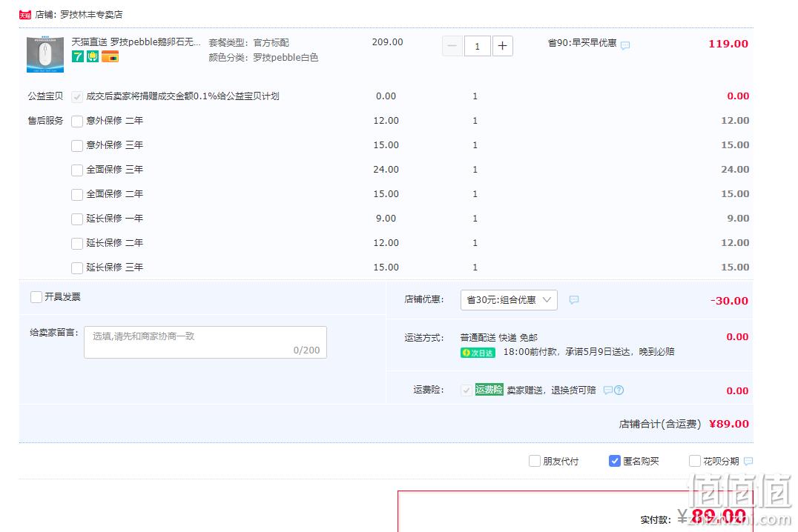
Task: Click the green 次日达 delivery badge
Action: pyautogui.click(x=478, y=353)
